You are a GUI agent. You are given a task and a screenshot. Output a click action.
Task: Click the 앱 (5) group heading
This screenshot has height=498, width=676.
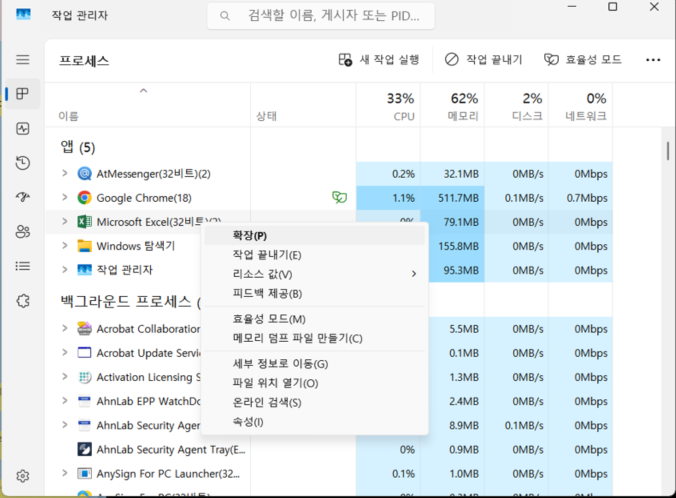(x=78, y=147)
